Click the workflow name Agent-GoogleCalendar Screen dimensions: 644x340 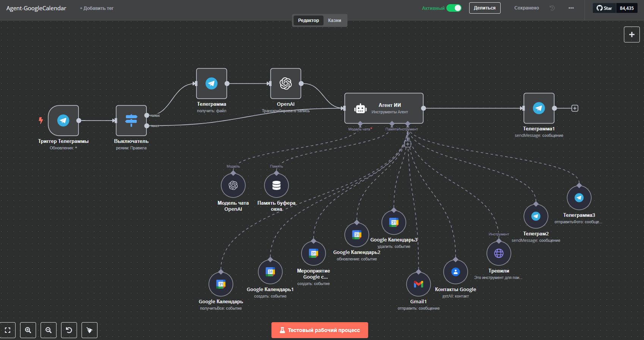[36, 8]
